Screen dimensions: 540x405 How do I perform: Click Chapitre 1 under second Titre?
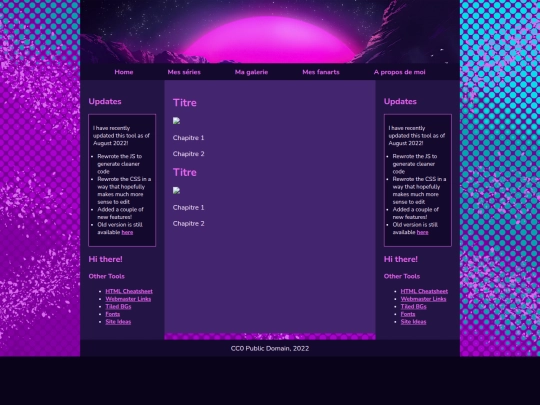click(x=188, y=208)
